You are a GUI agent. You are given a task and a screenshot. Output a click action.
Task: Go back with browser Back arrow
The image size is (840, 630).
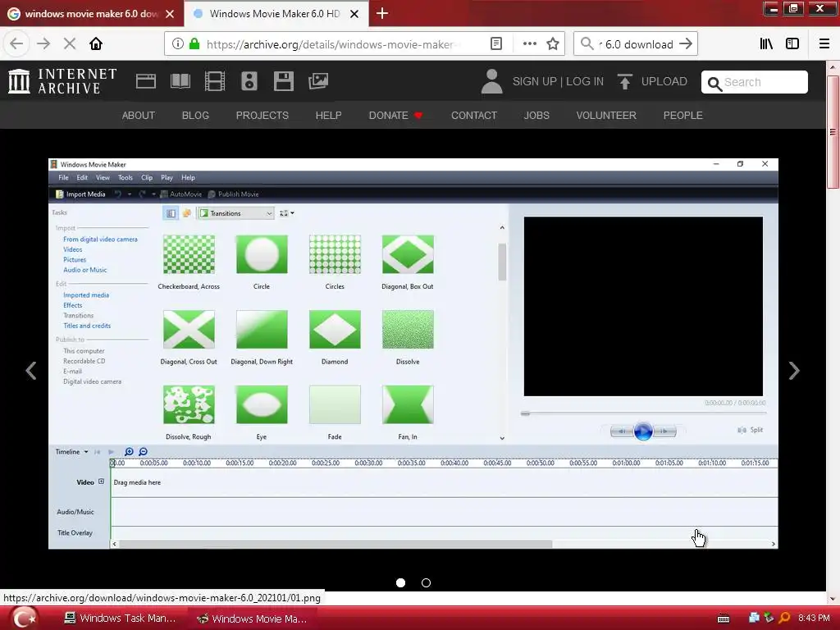[16, 43]
